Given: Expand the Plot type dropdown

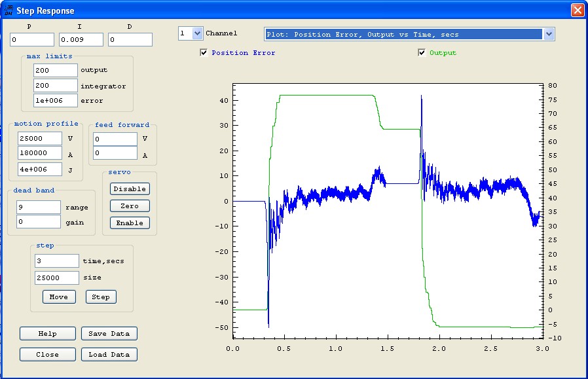Looking at the screenshot, I should [x=549, y=34].
